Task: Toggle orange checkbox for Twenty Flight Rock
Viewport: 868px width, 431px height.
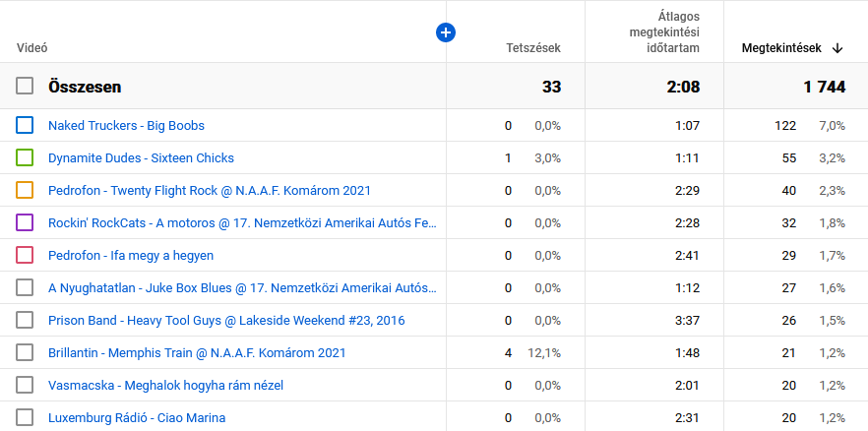Action: pyautogui.click(x=25, y=190)
